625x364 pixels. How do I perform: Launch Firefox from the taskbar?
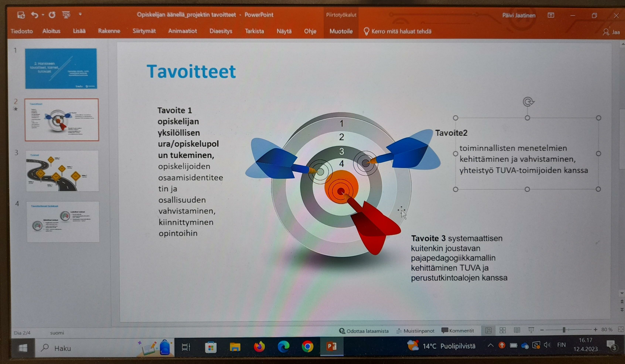(x=259, y=347)
